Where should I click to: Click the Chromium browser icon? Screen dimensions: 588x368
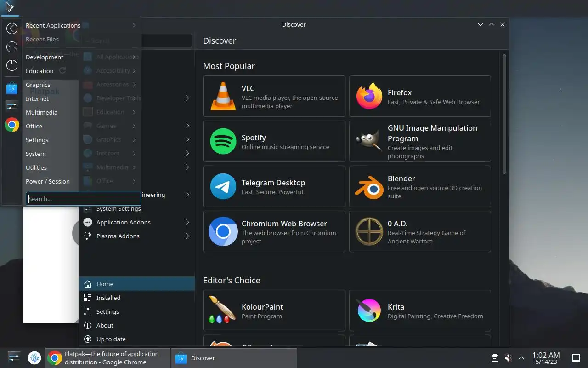[223, 231]
